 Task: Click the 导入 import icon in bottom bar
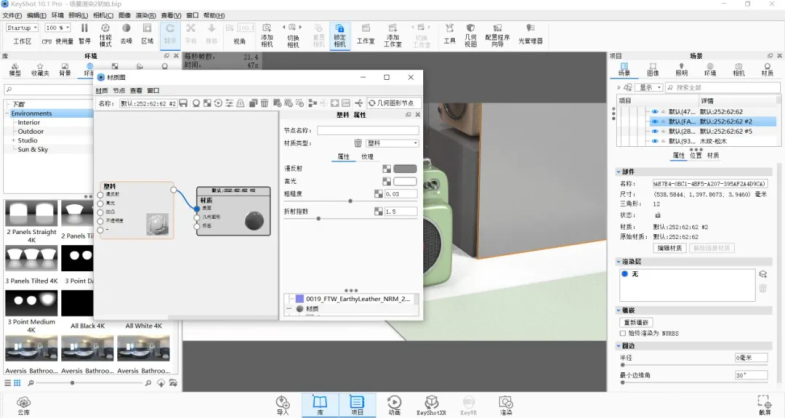pyautogui.click(x=282, y=401)
